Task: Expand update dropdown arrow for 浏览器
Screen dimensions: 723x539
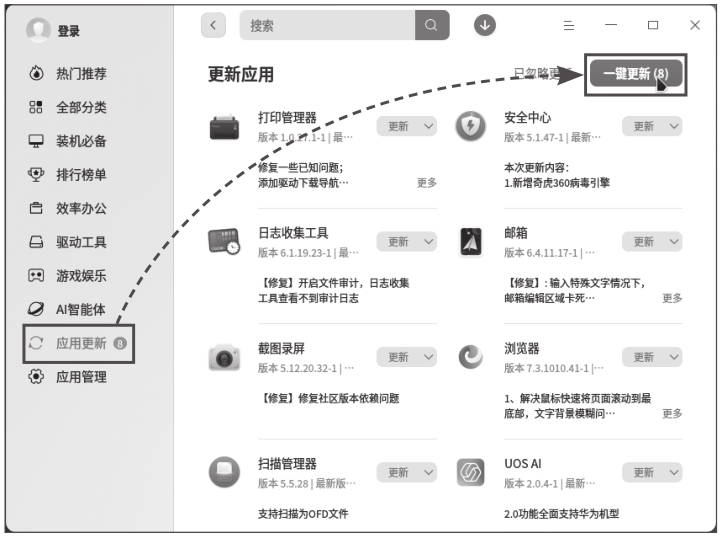Action: [674, 357]
